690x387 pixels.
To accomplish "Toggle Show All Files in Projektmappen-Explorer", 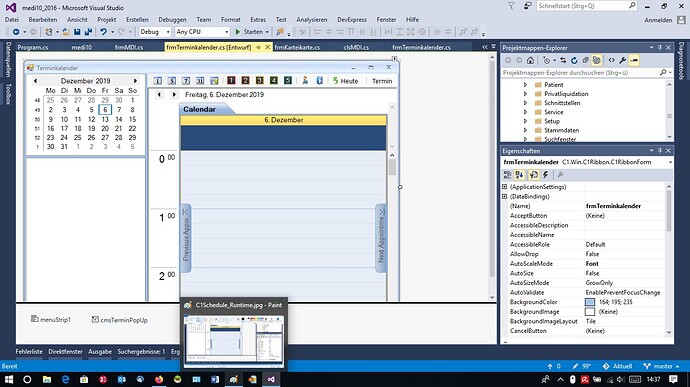I will (597, 60).
